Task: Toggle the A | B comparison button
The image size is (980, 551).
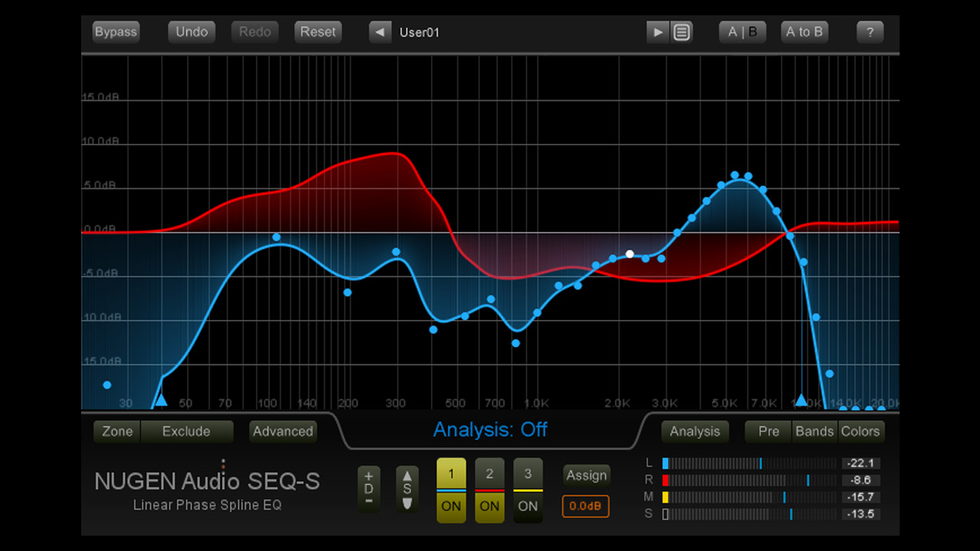Action: tap(743, 32)
